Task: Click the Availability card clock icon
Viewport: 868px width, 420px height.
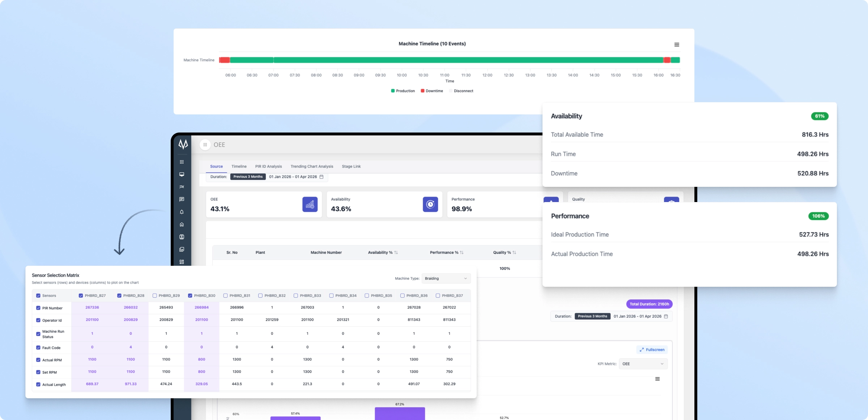Action: [430, 205]
